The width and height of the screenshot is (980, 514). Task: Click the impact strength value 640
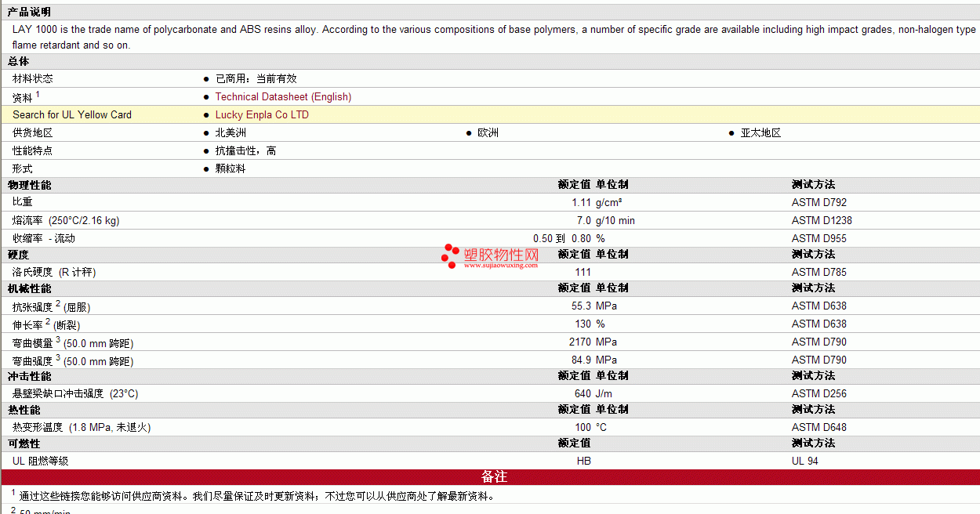(x=583, y=394)
